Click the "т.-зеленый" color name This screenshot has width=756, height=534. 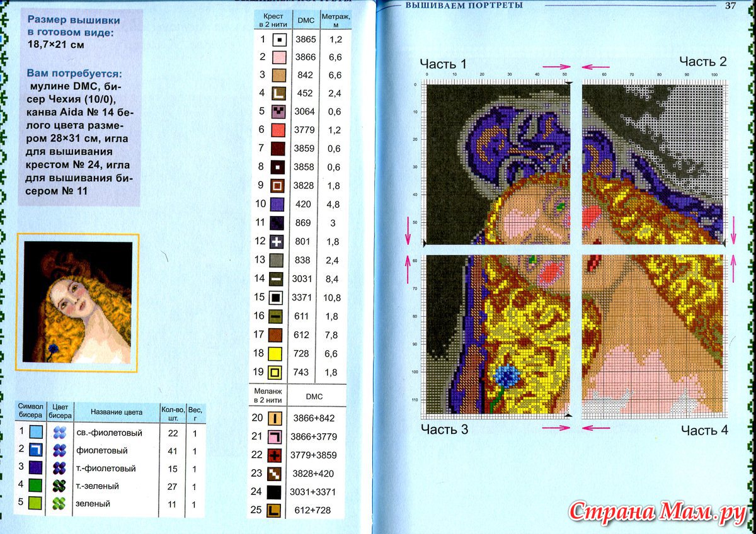tap(98, 486)
